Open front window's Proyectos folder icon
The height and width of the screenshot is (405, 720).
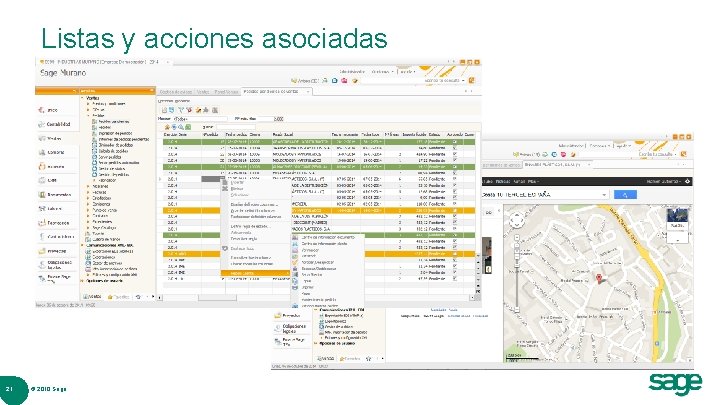[x=42, y=251]
